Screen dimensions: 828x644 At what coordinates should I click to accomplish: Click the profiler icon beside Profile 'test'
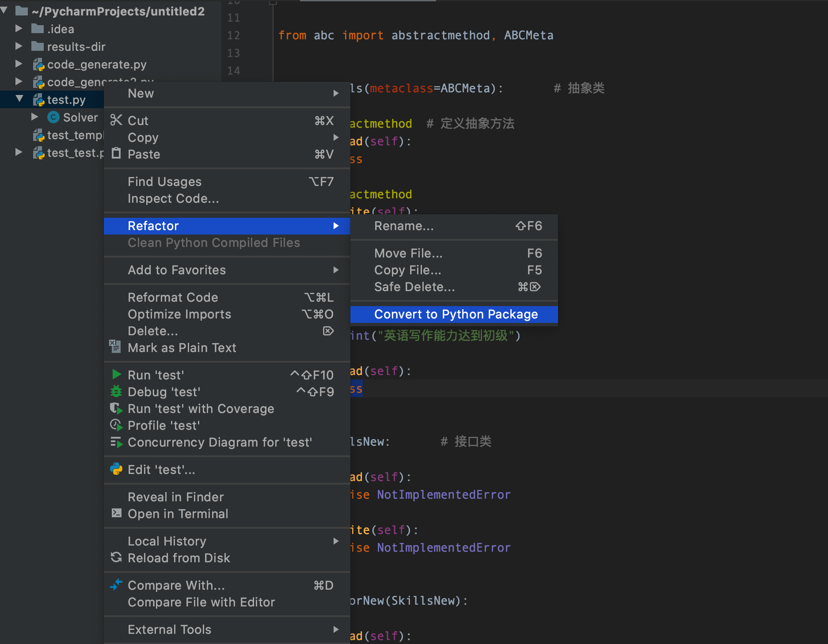pos(116,425)
